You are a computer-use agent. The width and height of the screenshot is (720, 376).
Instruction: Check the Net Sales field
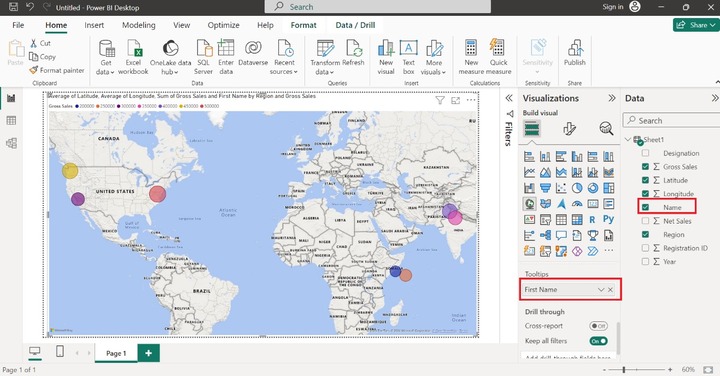[x=645, y=221]
